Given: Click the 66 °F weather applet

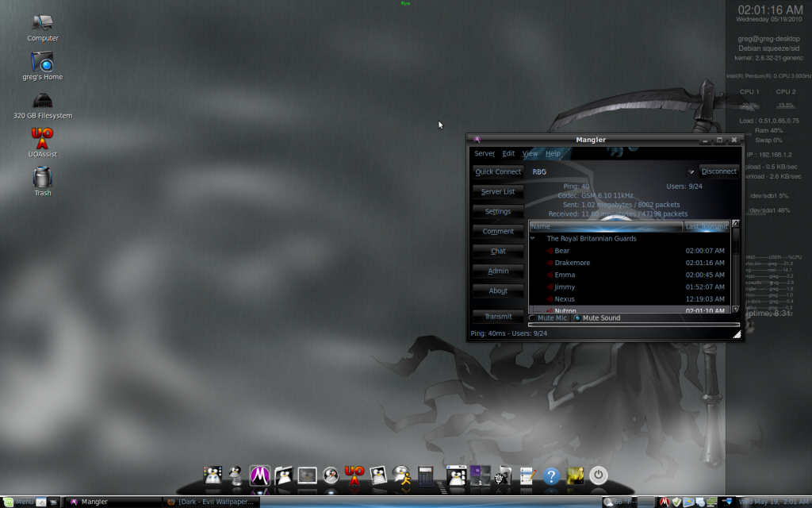Looking at the screenshot, I should 620,502.
